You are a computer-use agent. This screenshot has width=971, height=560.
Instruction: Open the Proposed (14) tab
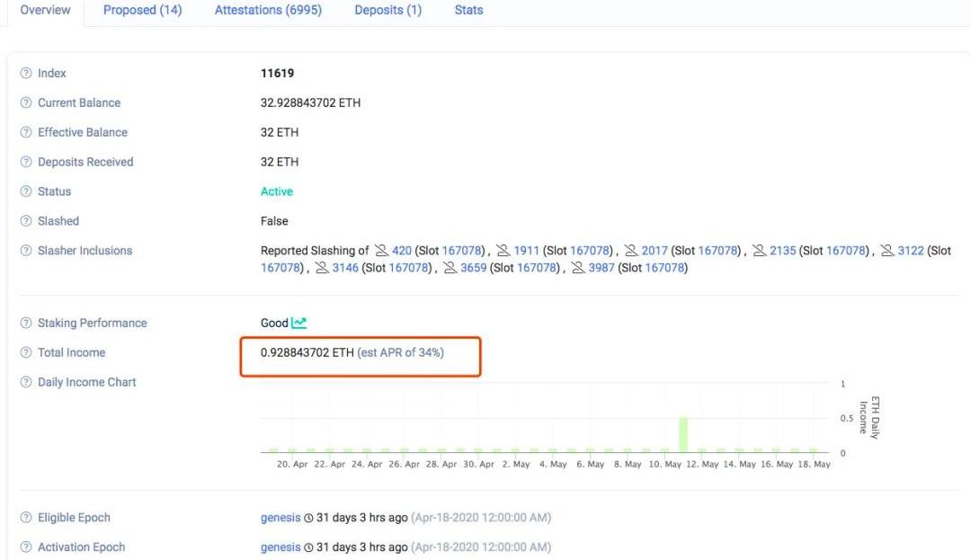click(x=142, y=11)
